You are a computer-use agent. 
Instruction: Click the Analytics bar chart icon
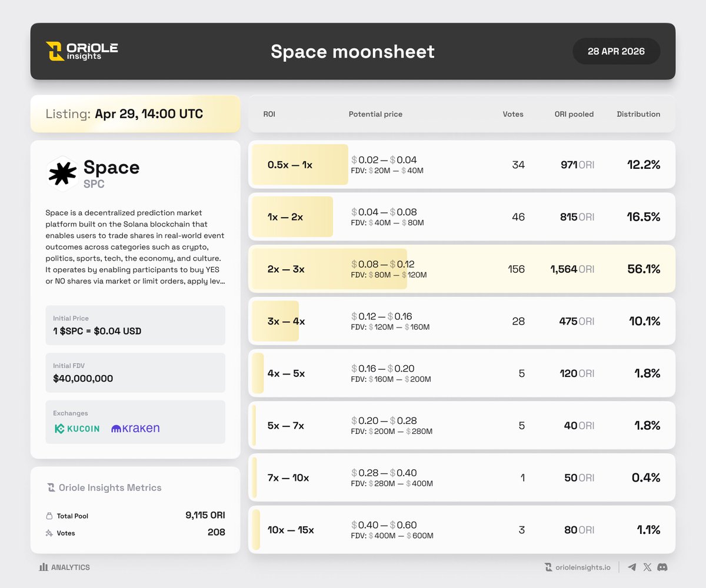(x=44, y=567)
